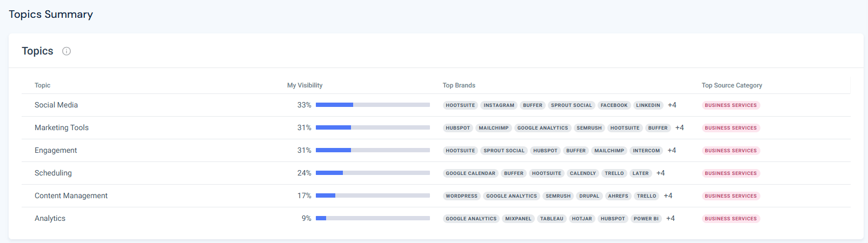
Task: Click Power BI brand tag
Action: pyautogui.click(x=646, y=219)
